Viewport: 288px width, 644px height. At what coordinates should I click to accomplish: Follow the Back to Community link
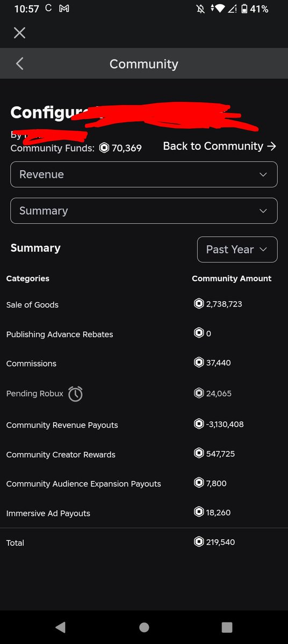[x=220, y=146]
